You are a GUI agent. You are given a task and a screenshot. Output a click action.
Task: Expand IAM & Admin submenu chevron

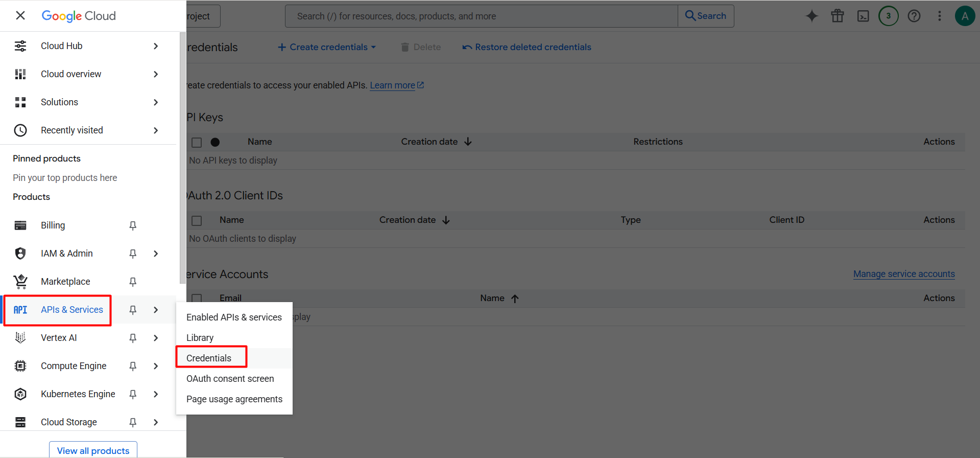(x=156, y=254)
